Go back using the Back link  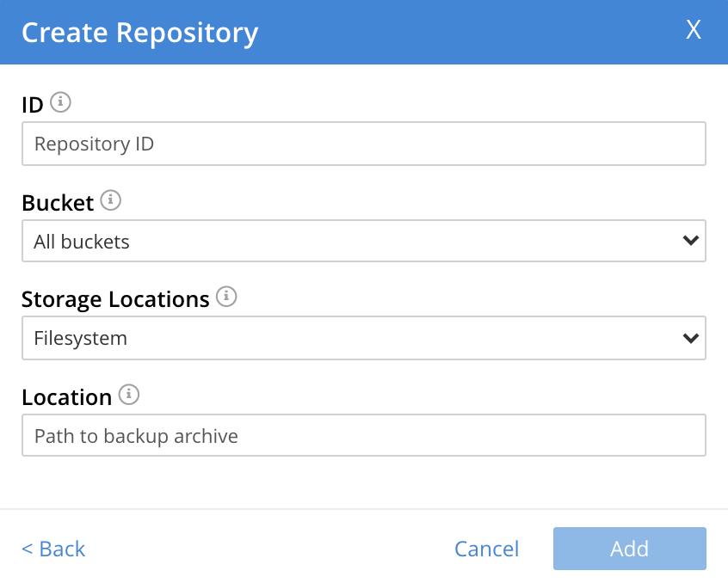click(52, 549)
